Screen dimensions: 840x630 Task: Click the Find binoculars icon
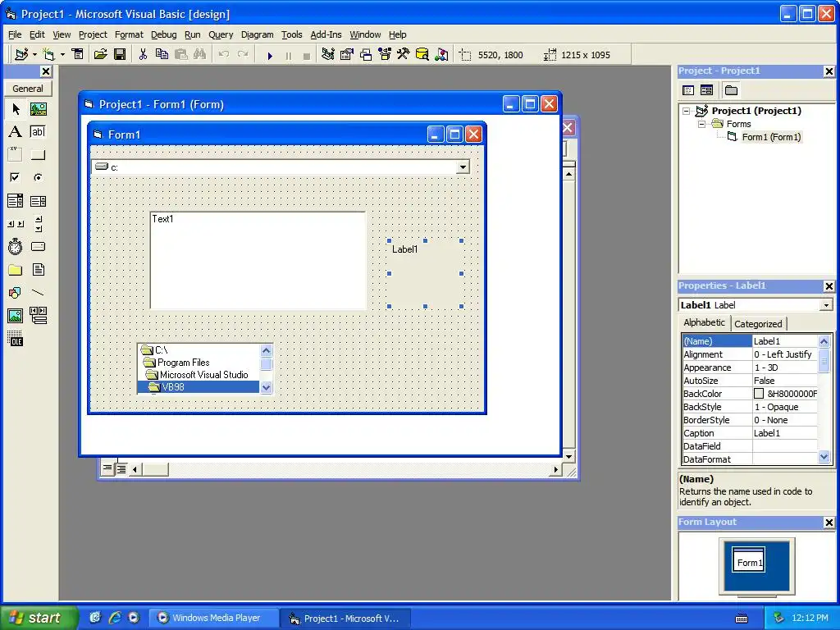tap(200, 54)
